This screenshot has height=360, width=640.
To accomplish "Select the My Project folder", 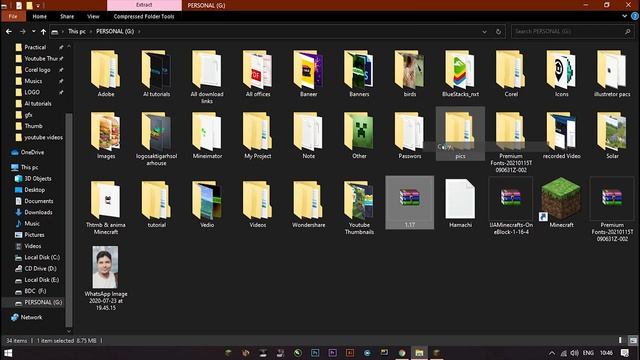I will (x=258, y=136).
